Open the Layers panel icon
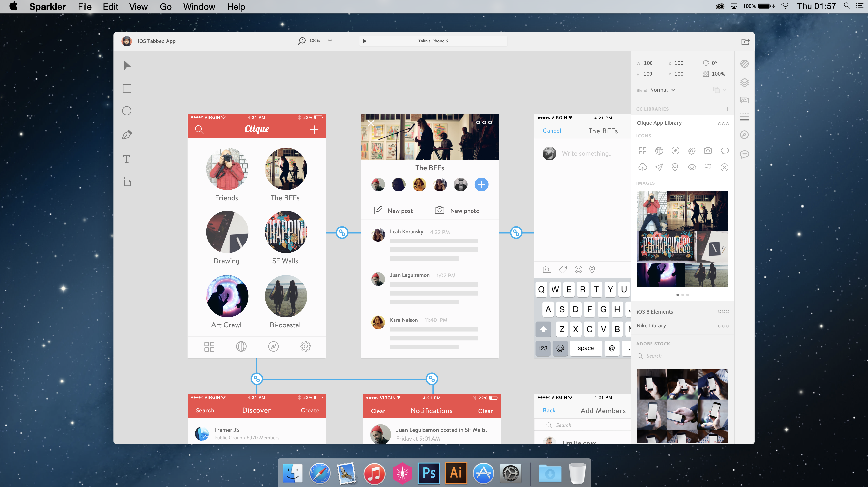The image size is (868, 487). pyautogui.click(x=744, y=82)
